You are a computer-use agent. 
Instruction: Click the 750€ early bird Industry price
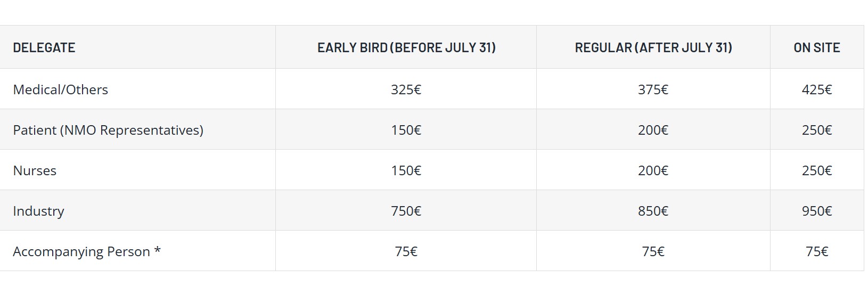click(406, 211)
